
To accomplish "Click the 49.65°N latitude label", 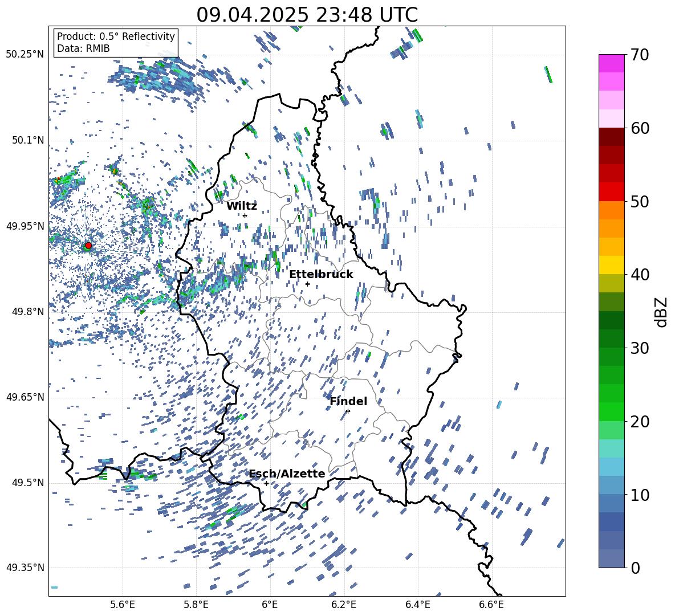I will [25, 397].
